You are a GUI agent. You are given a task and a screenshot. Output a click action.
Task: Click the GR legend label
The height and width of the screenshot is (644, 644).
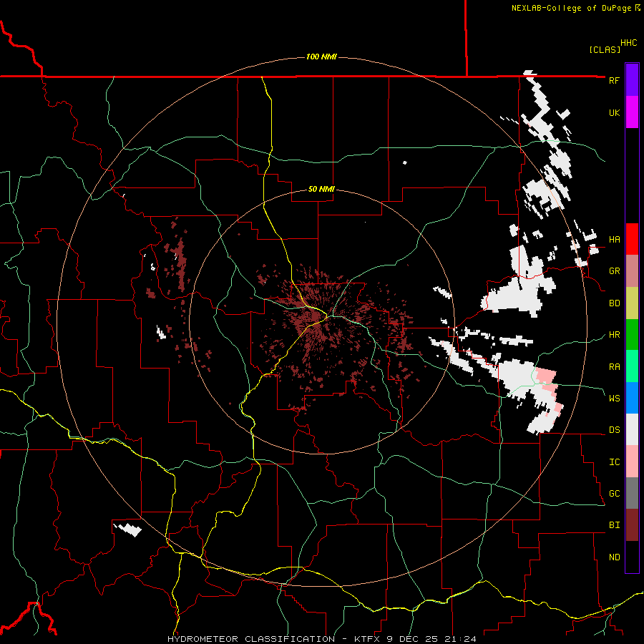tap(614, 271)
